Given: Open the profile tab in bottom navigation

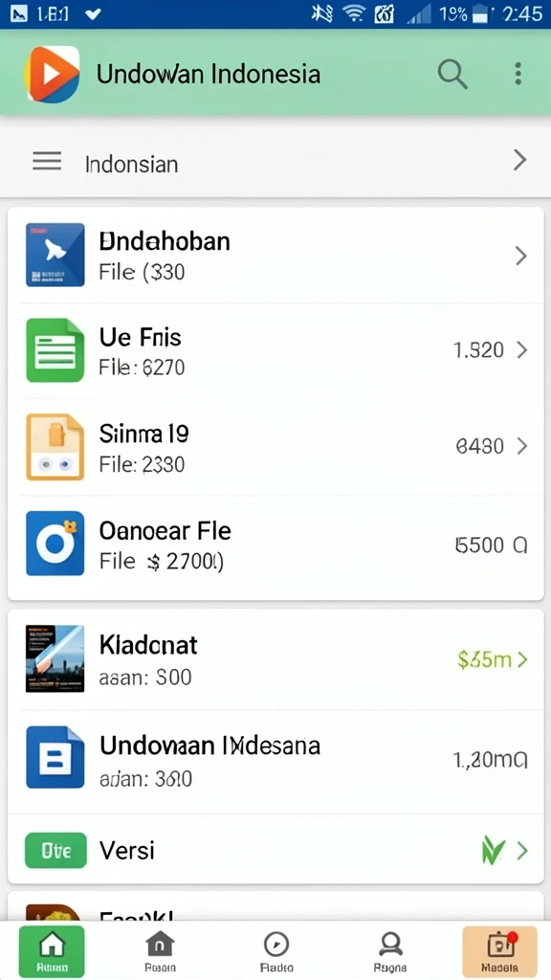Looking at the screenshot, I should click(390, 952).
